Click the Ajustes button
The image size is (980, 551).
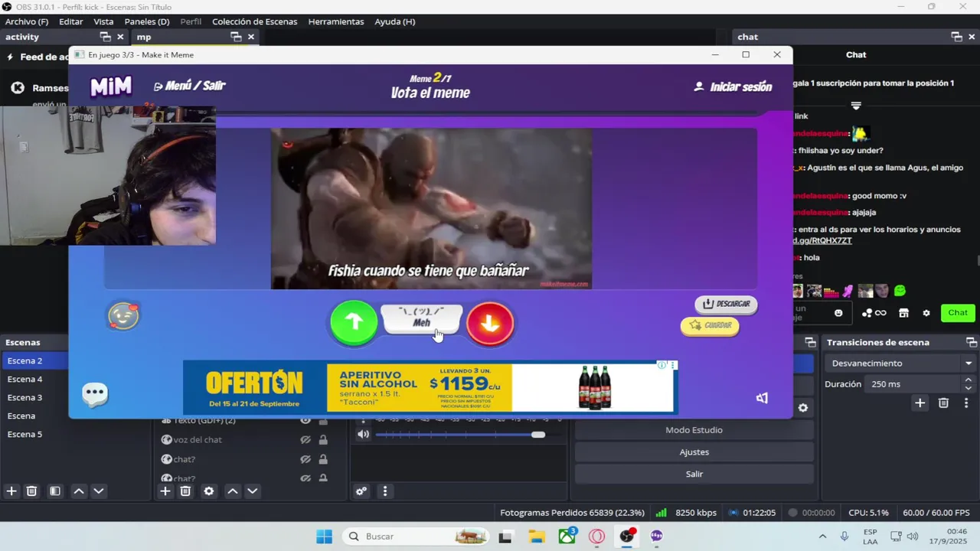tap(694, 452)
